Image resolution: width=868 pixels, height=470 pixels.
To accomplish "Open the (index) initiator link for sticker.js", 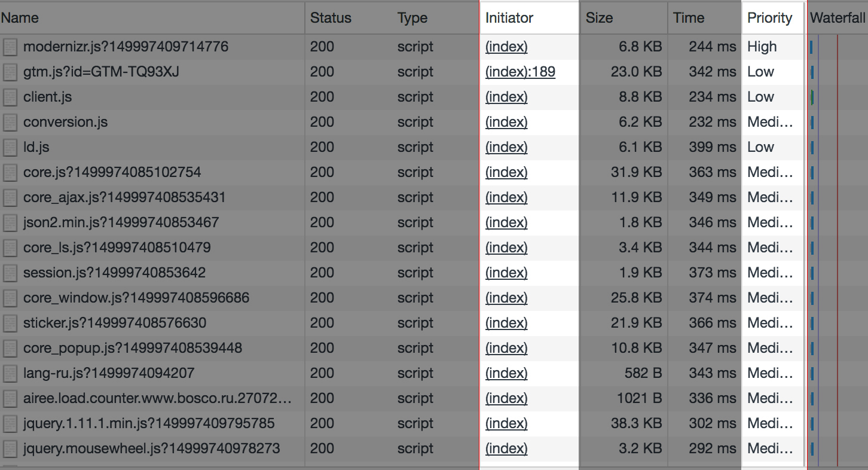I will click(506, 323).
